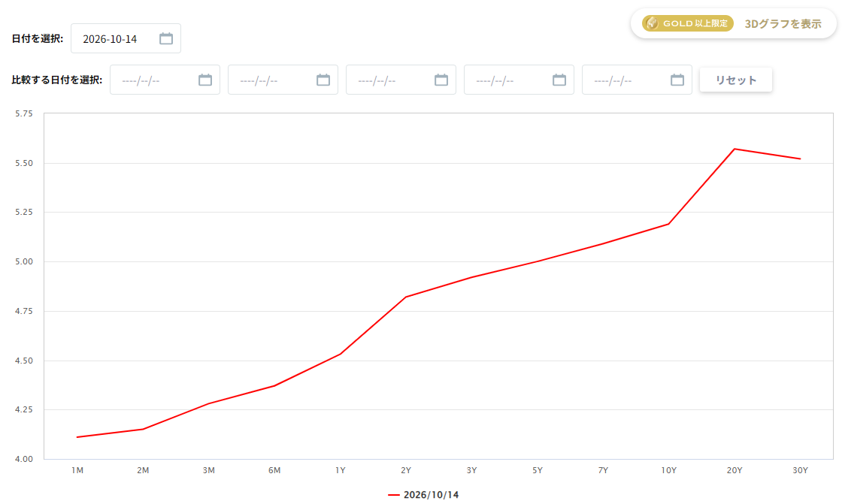Viewport: 842px width, 504px height.
Task: Click the 5.50 value on y-axis
Action: [23, 163]
